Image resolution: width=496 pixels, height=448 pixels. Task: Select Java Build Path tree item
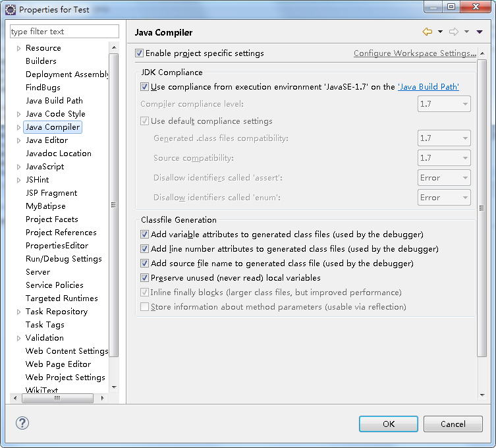54,101
